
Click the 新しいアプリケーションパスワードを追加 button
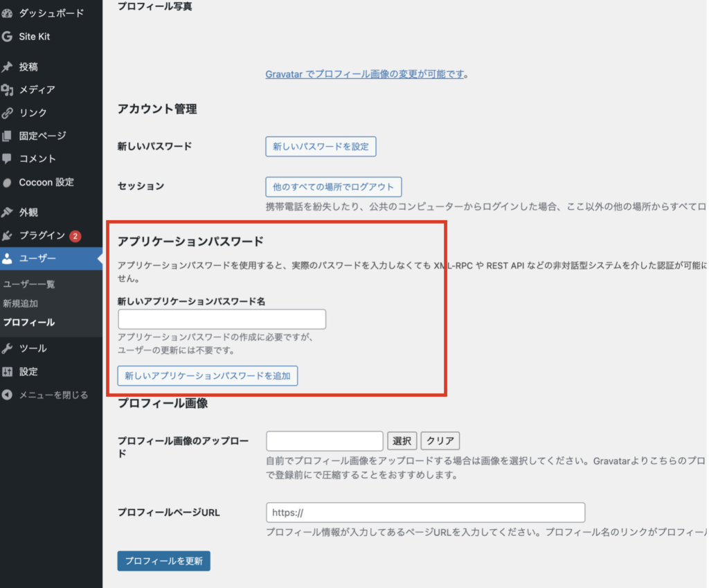tap(207, 376)
